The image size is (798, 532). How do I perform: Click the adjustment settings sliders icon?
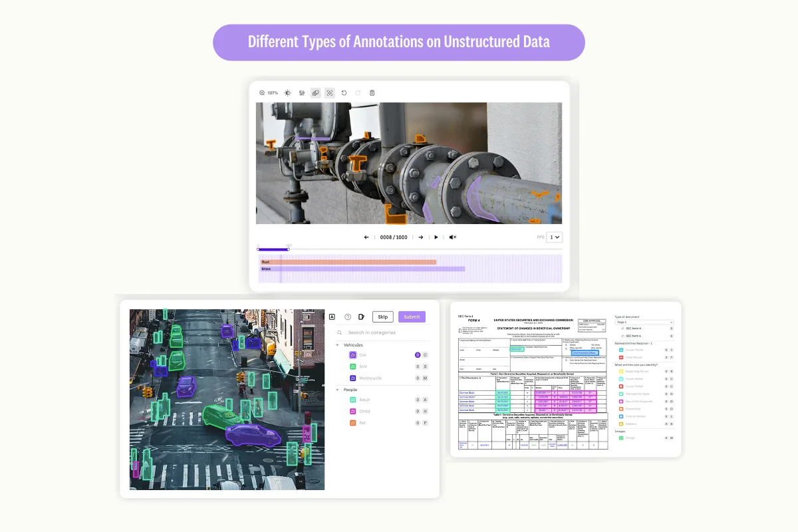pos(301,92)
